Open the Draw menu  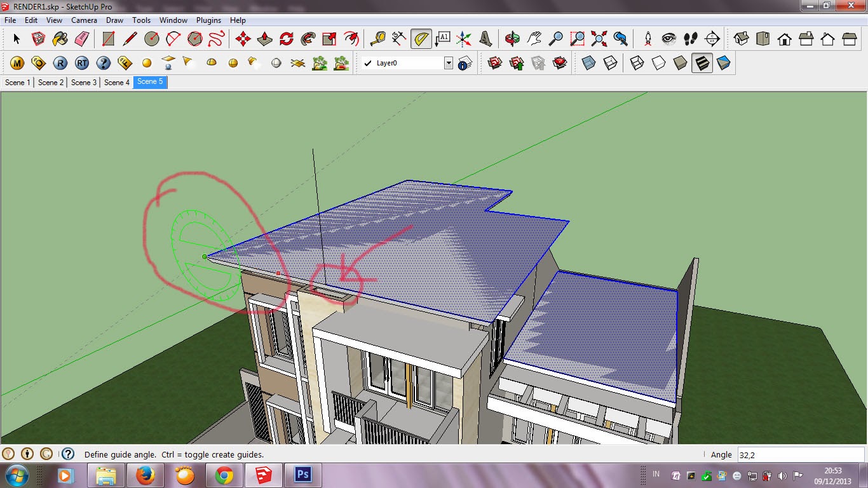point(115,20)
